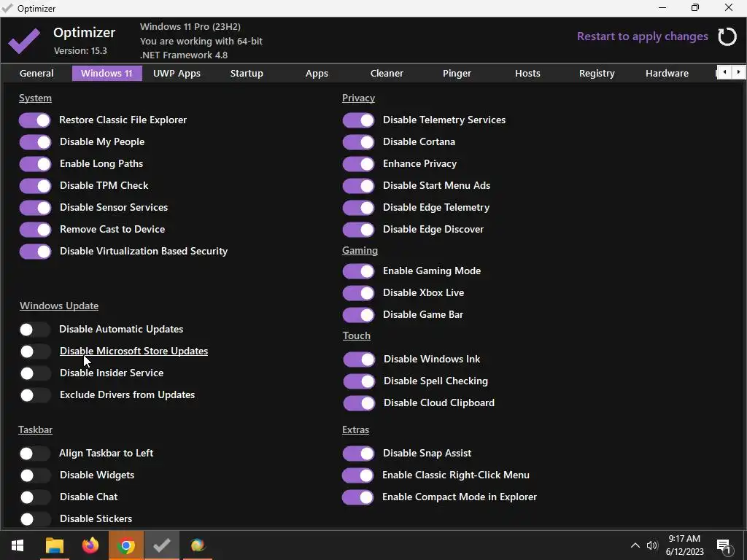Click the purple Optimizer checkmark logo
The height and width of the screenshot is (560, 747).
tap(24, 41)
